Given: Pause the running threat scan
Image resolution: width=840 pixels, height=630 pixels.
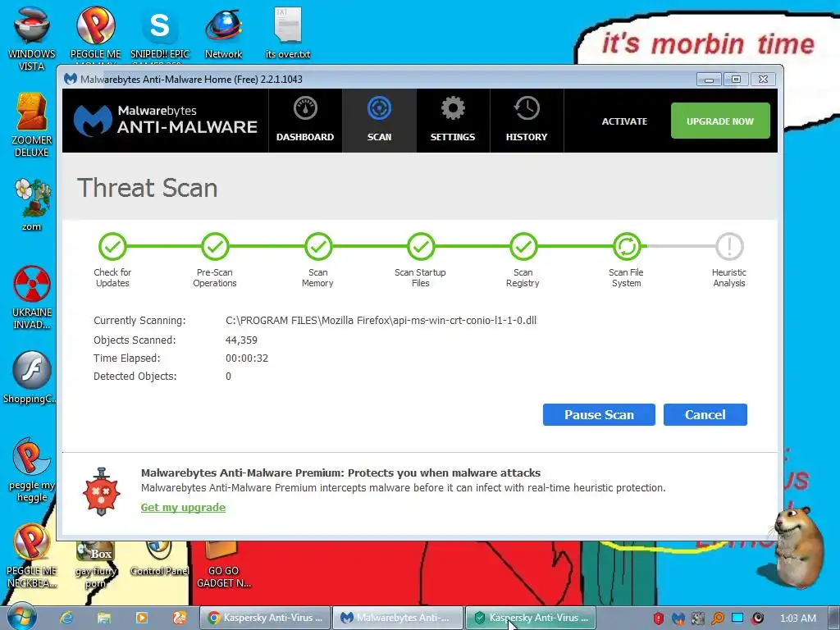Looking at the screenshot, I should point(599,414).
